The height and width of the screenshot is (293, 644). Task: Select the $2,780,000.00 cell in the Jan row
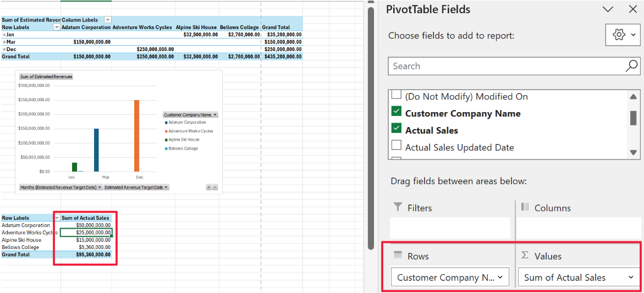click(x=240, y=35)
